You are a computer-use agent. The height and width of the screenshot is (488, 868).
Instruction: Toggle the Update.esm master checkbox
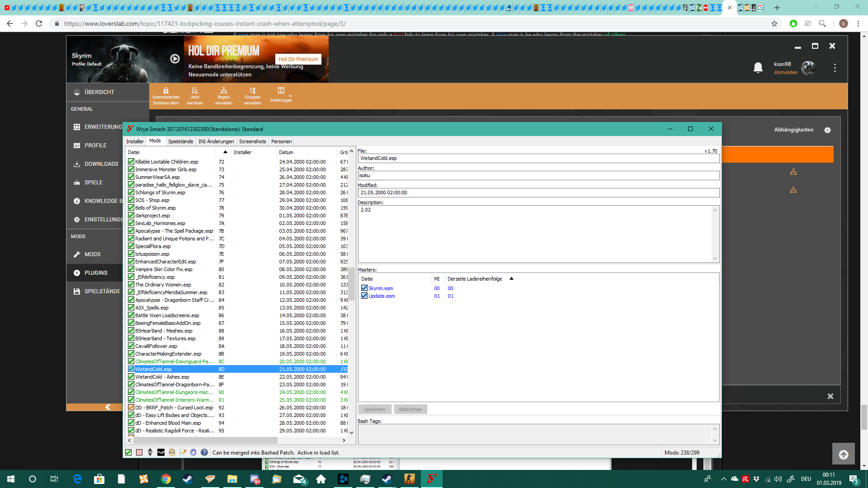point(364,296)
